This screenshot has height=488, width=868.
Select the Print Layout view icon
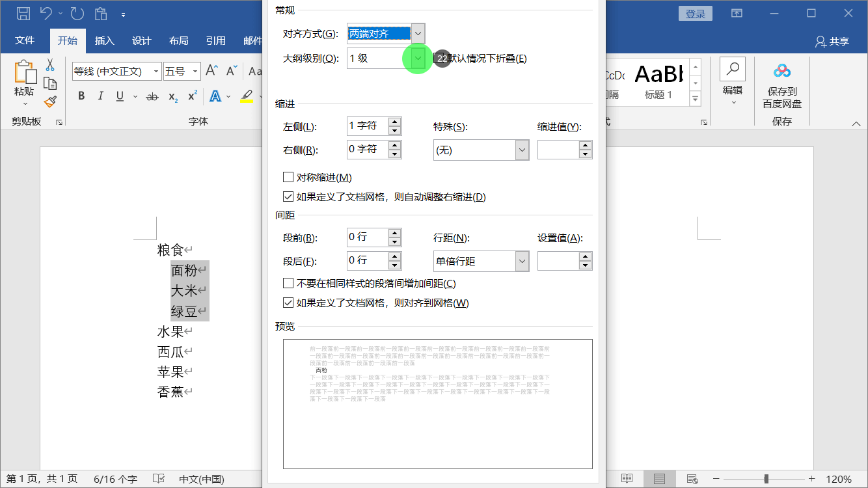pos(659,479)
